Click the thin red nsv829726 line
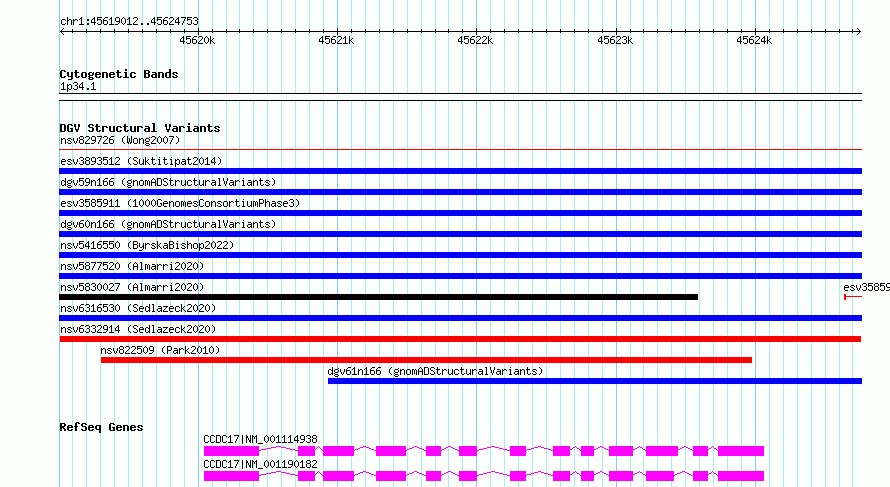 click(x=460, y=150)
